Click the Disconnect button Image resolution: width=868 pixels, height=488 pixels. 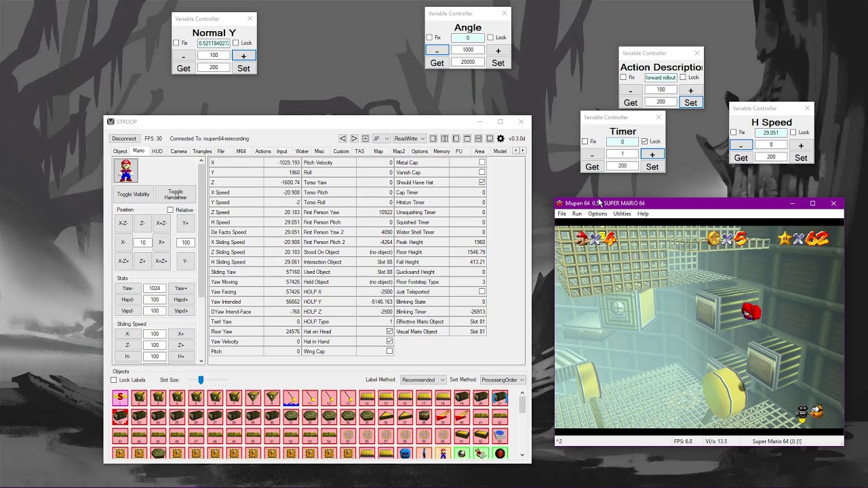(124, 138)
